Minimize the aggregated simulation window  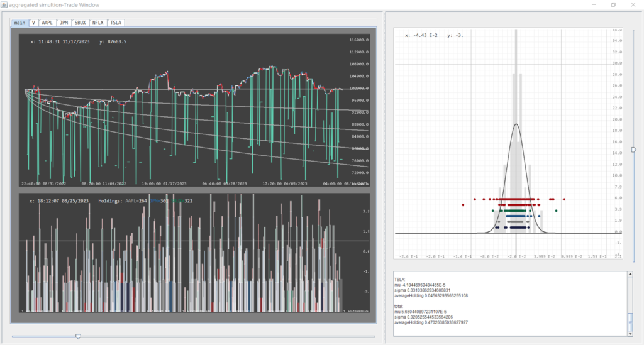point(594,5)
